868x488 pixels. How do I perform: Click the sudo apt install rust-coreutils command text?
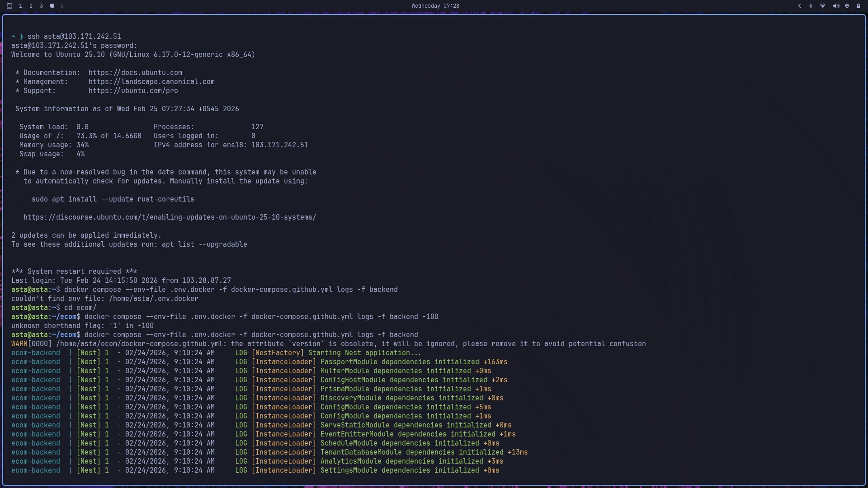pos(113,199)
